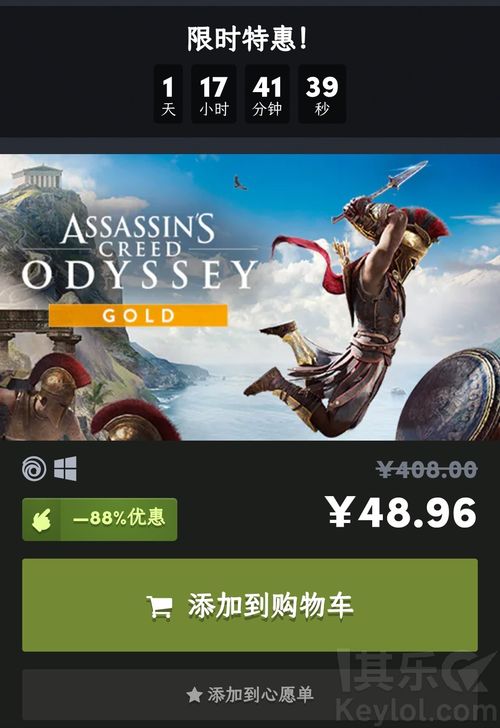Click the wishlist star icon
The width and height of the screenshot is (500, 728).
tap(194, 695)
